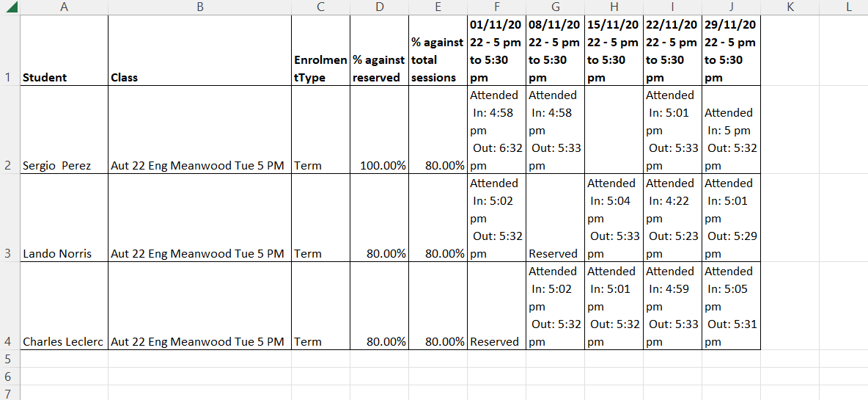
Task: Select Lando Norris's Reserved cell in column G
Action: coord(555,218)
